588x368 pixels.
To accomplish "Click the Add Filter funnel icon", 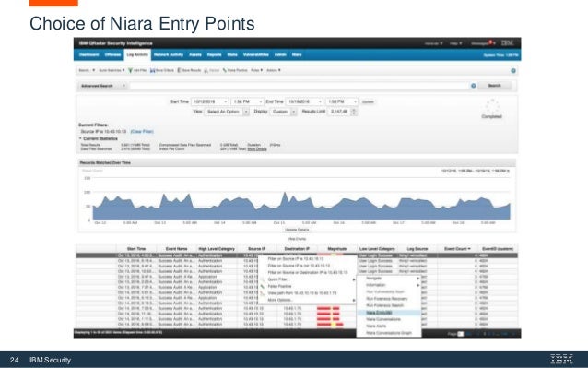I will (130, 70).
